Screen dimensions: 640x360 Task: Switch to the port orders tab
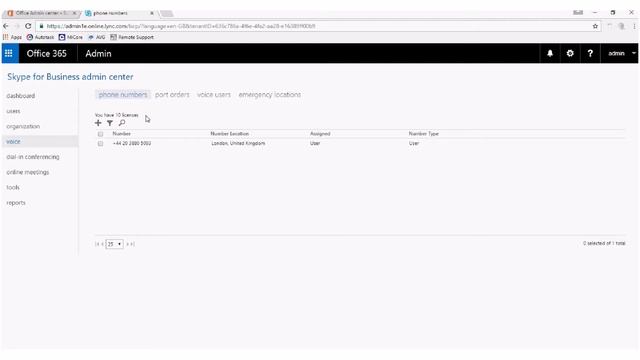[x=172, y=95]
